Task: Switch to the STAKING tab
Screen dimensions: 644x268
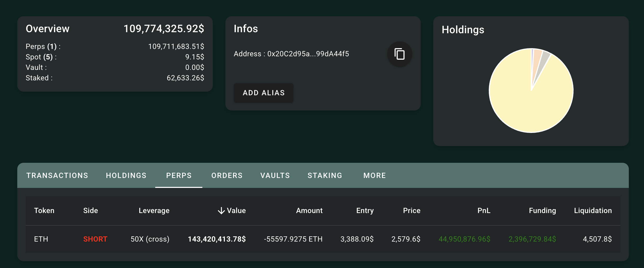Action: coord(325,175)
